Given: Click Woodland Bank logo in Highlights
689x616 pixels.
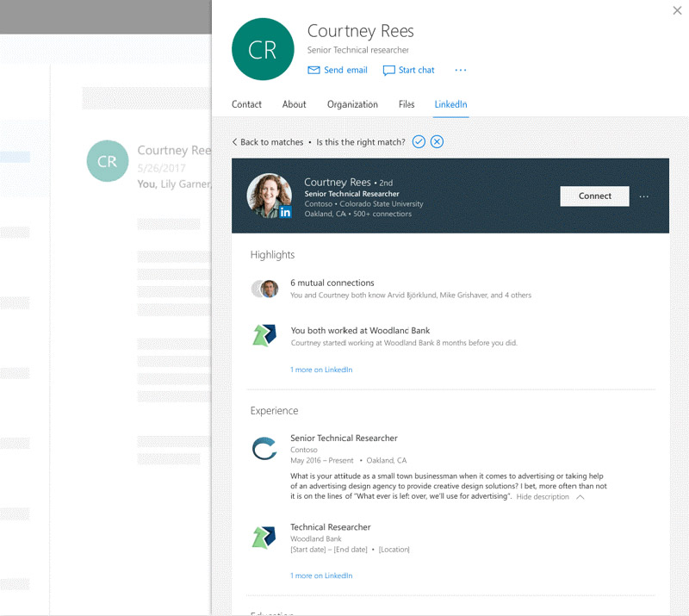Looking at the screenshot, I should pos(264,335).
